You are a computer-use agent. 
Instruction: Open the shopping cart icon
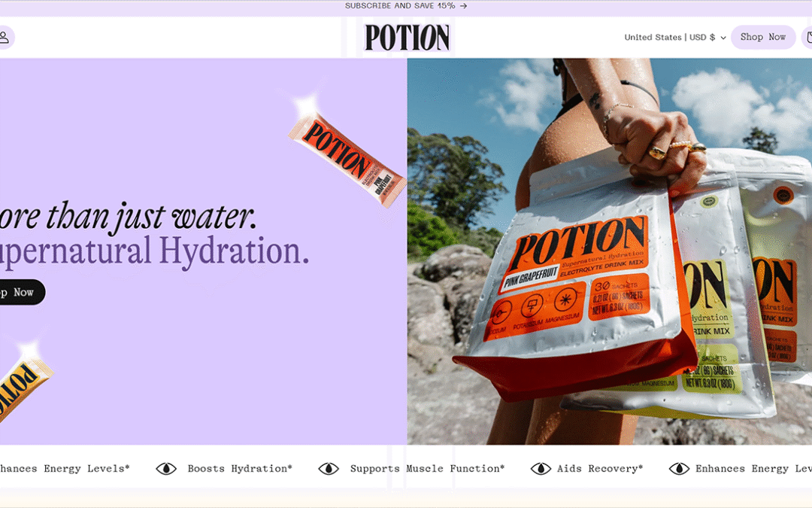pos(807,38)
